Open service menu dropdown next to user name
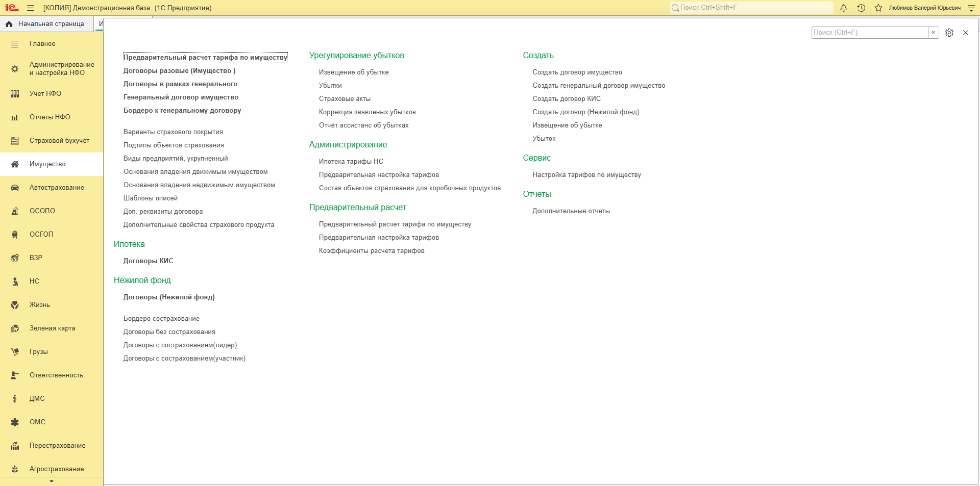The image size is (980, 486). tap(971, 8)
